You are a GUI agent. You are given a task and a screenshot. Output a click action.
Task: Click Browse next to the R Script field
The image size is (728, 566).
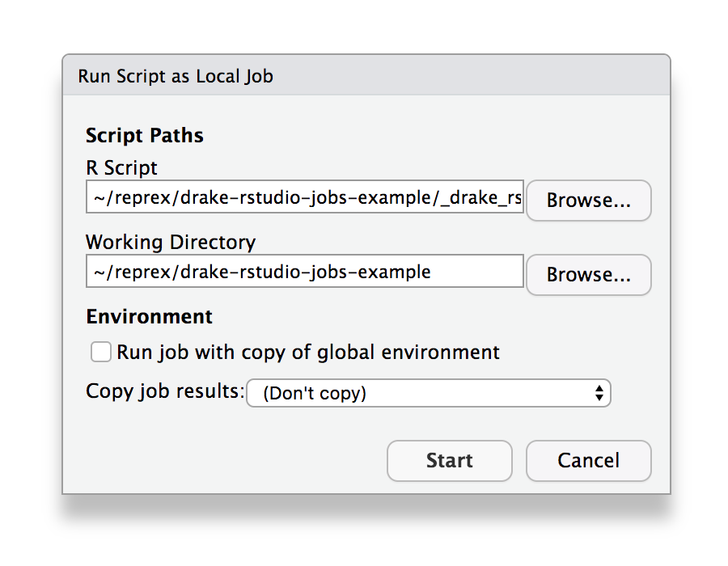[588, 201]
